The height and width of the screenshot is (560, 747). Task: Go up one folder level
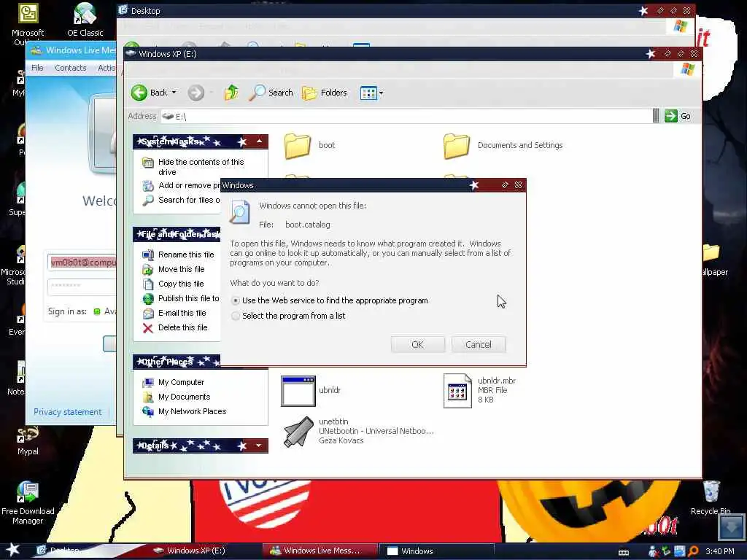pos(231,93)
